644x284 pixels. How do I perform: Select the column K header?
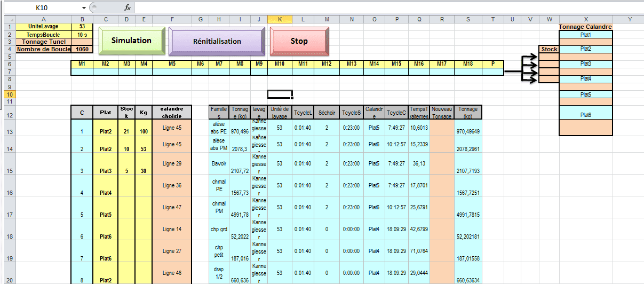pos(280,19)
